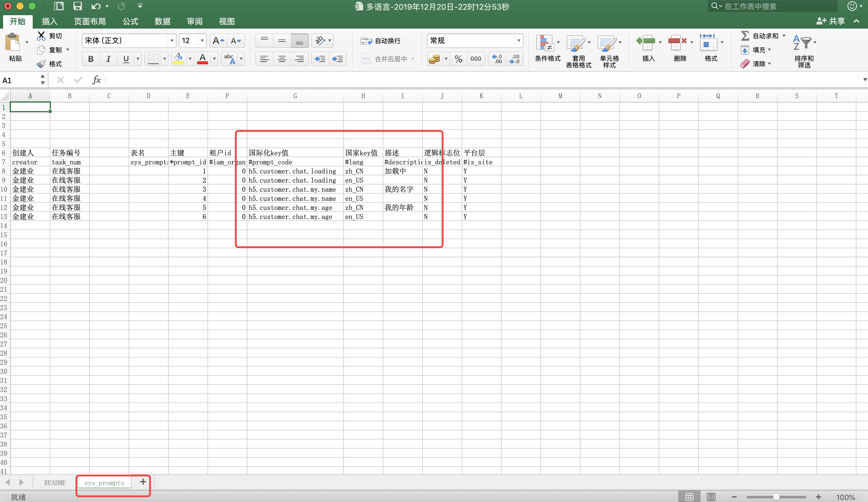Toggle center text alignment
Viewport: 868px width, 502px height.
pyautogui.click(x=282, y=59)
